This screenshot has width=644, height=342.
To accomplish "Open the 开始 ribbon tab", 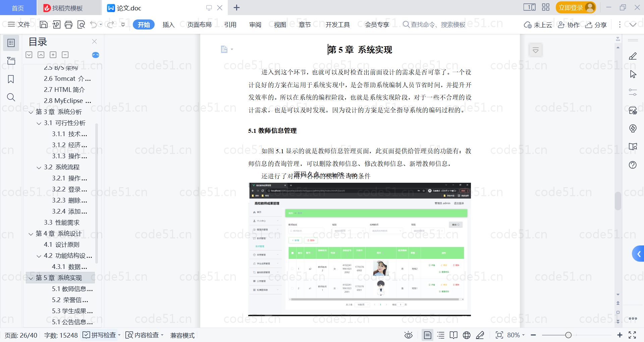I will (144, 24).
